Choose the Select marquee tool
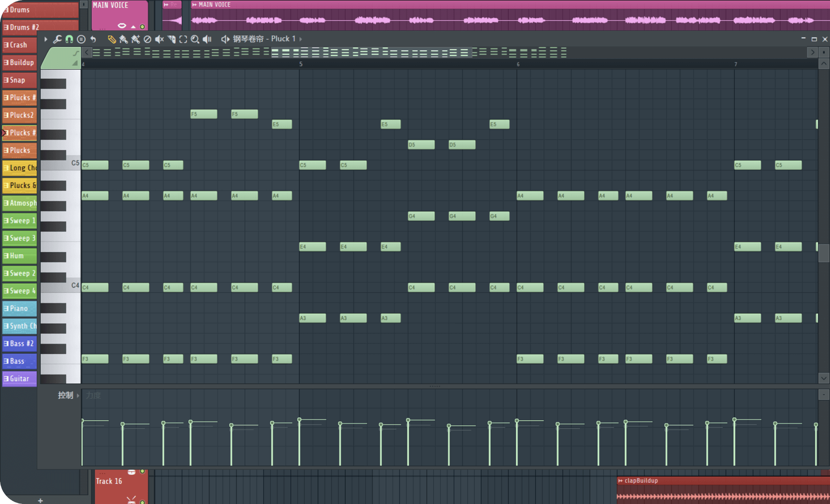Screen dimensions: 830x504 pyautogui.click(x=183, y=39)
